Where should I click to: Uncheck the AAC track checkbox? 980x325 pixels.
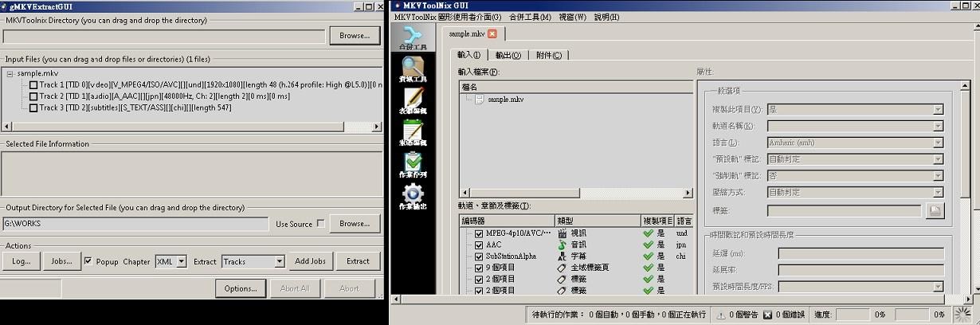click(479, 245)
